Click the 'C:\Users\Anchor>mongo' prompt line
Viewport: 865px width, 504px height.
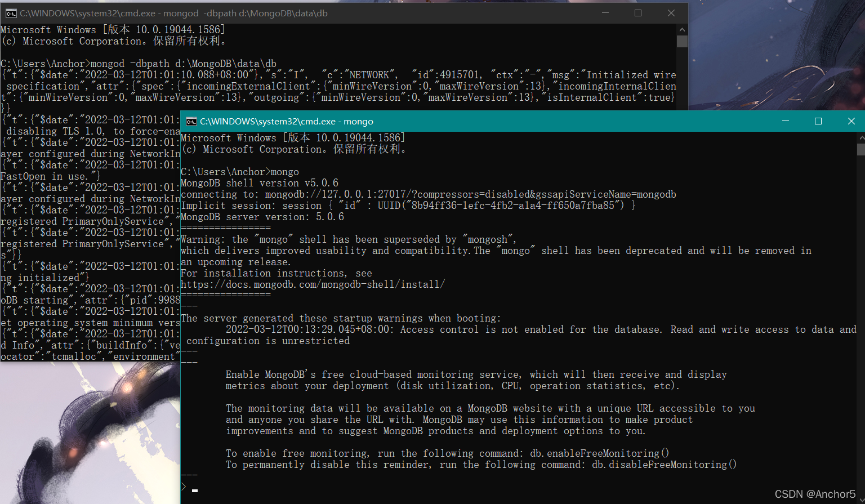tap(240, 172)
